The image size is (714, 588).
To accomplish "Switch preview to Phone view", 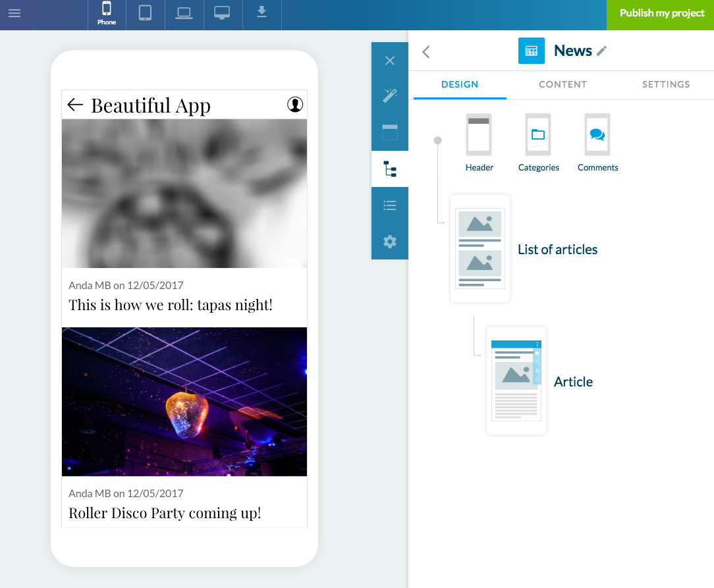I will [107, 14].
